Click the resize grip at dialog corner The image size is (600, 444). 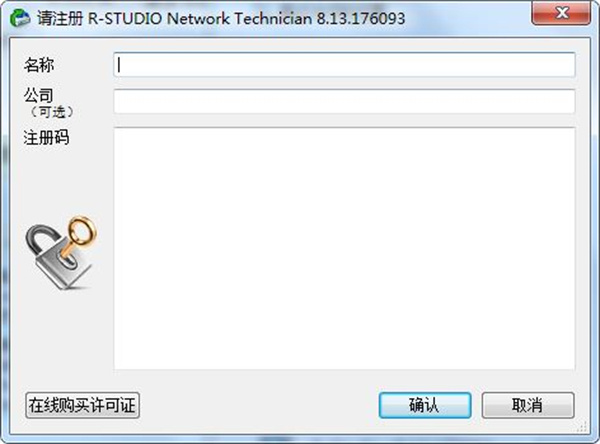pyautogui.click(x=582, y=426)
